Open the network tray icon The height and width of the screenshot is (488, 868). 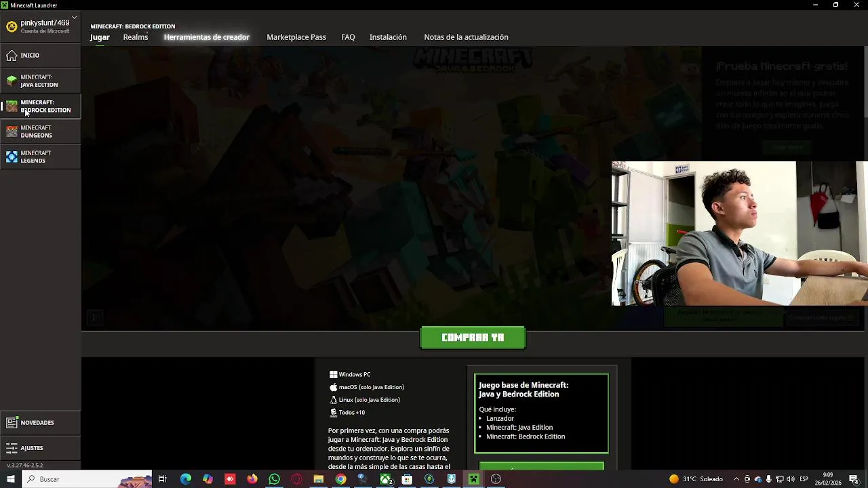tap(780, 479)
